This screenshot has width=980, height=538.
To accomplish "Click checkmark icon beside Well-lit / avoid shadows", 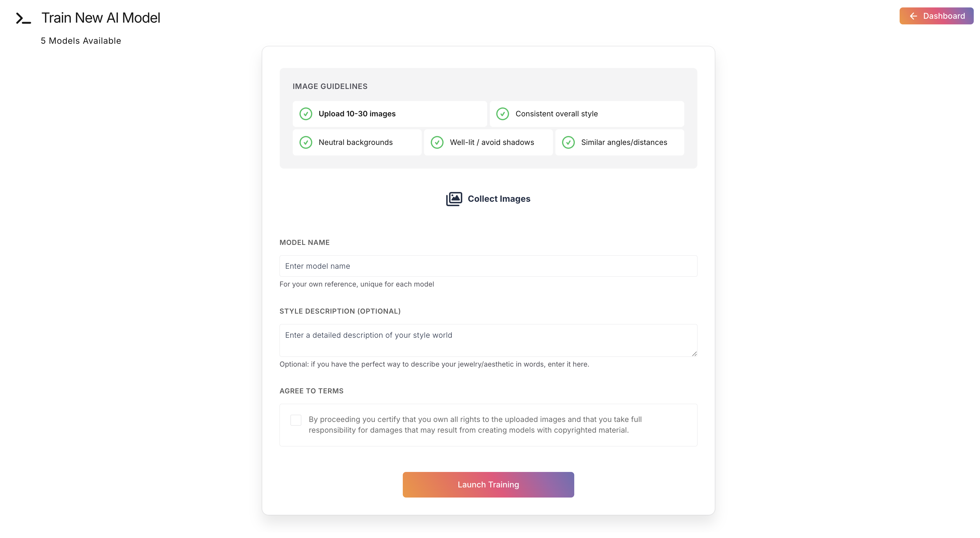I will coord(437,142).
